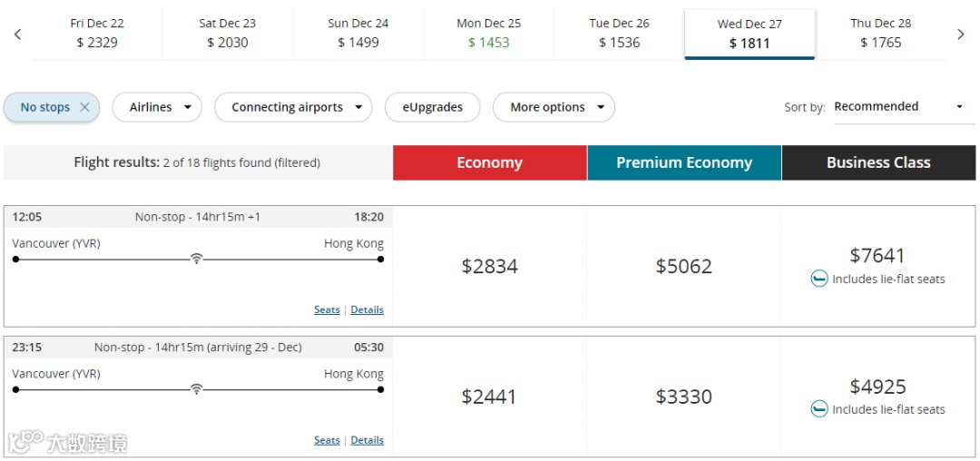Click the Business Class column header
The width and height of the screenshot is (980, 461).
(878, 162)
